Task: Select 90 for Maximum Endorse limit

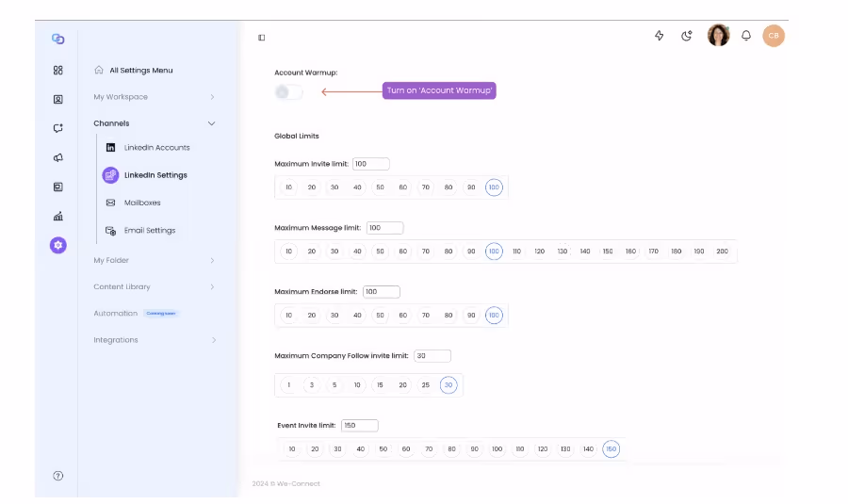Action: point(471,315)
